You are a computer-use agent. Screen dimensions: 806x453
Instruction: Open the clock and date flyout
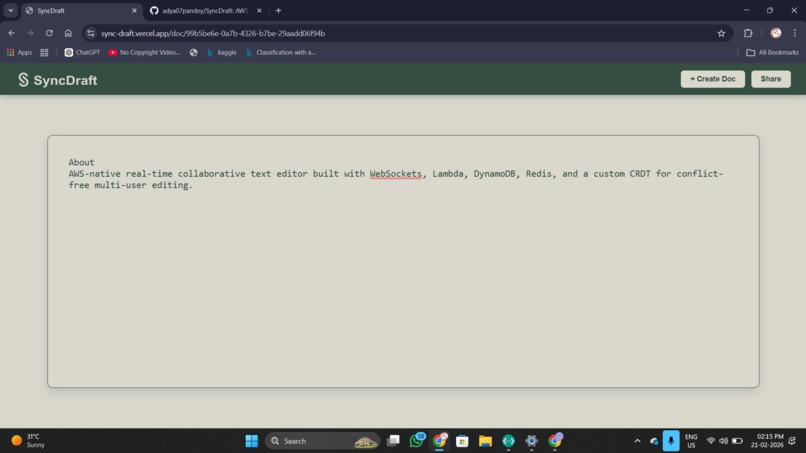[x=767, y=441]
